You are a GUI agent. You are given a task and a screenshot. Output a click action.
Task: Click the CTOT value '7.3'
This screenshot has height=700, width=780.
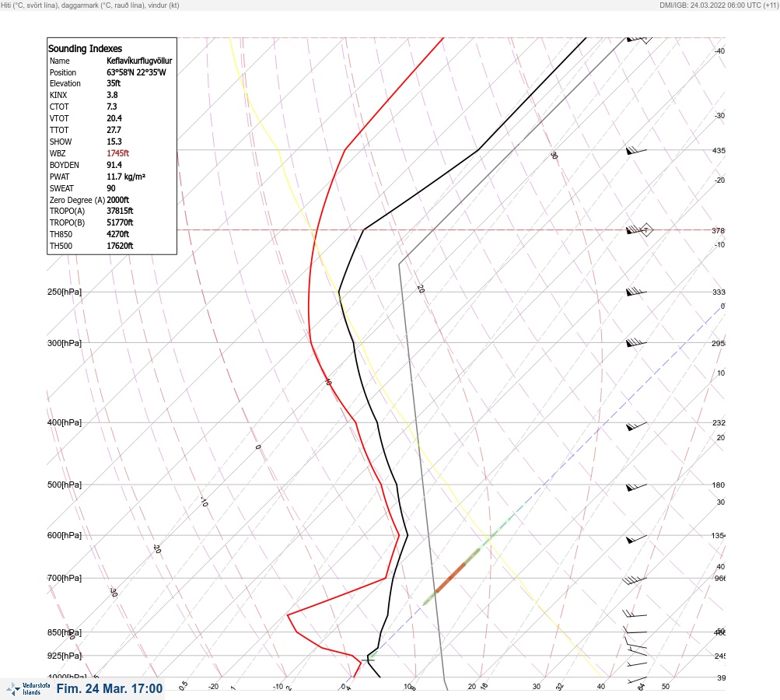coord(112,107)
